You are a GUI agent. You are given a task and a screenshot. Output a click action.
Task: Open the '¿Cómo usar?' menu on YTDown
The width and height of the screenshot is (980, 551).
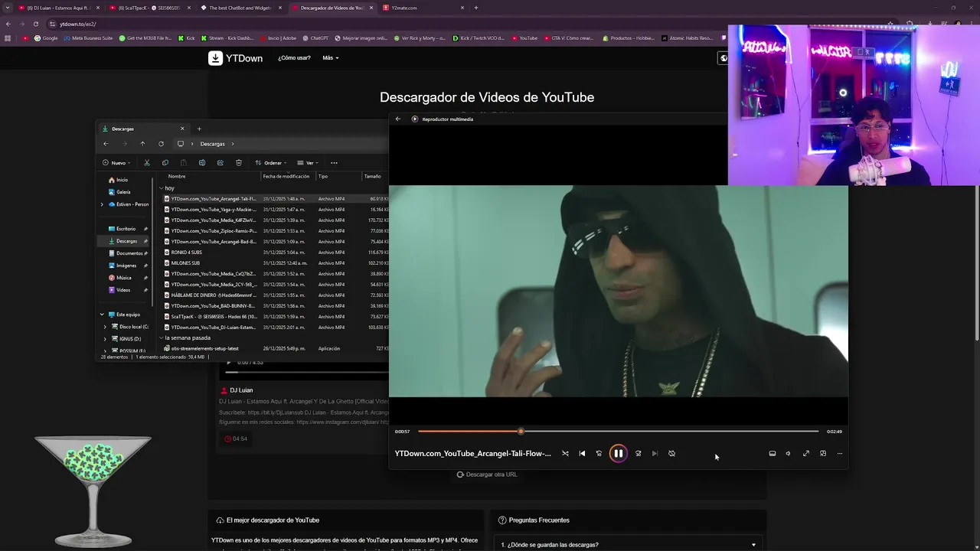click(294, 57)
